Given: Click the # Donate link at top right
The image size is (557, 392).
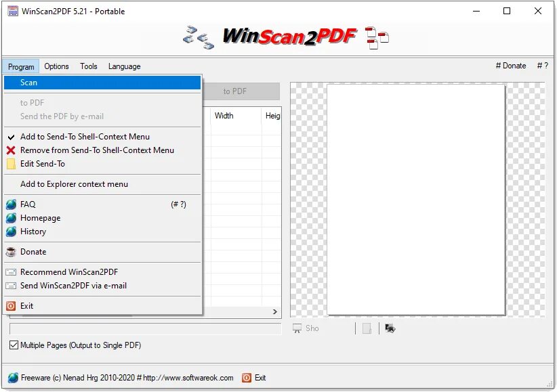Looking at the screenshot, I should click(511, 66).
